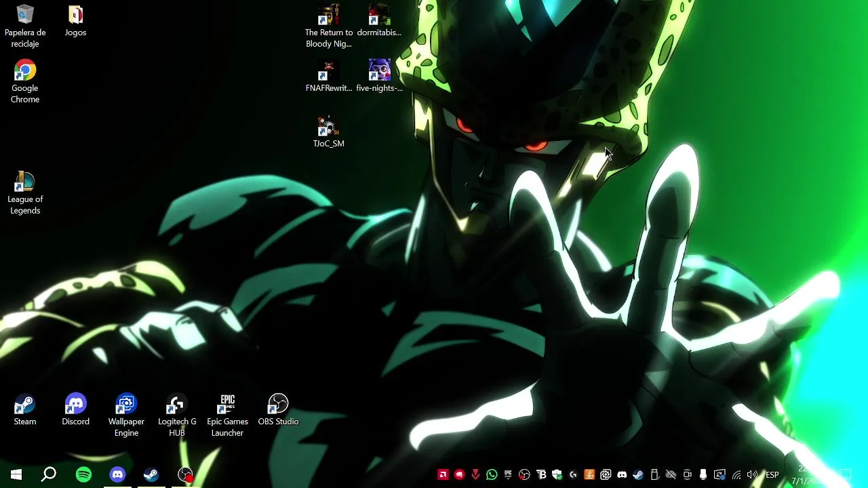Open Spotify from the taskbar
868x488 pixels.
[83, 474]
